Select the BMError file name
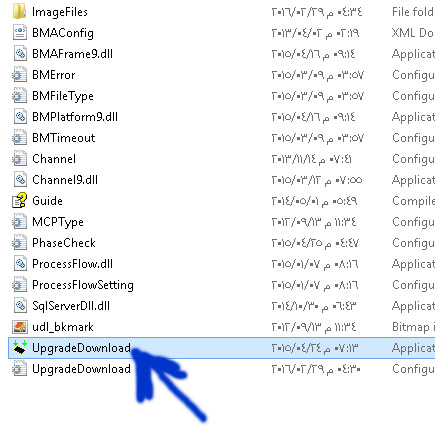The image size is (435, 437). pyautogui.click(x=53, y=75)
